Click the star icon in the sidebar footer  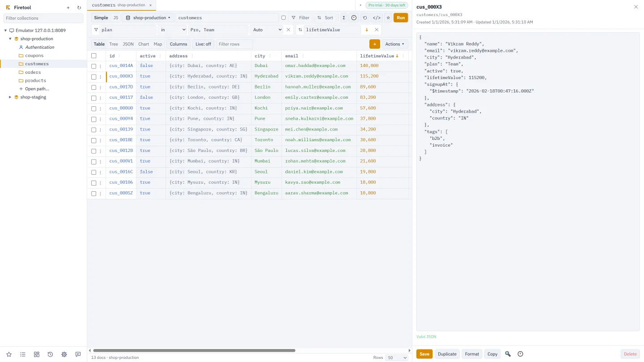click(x=9, y=354)
